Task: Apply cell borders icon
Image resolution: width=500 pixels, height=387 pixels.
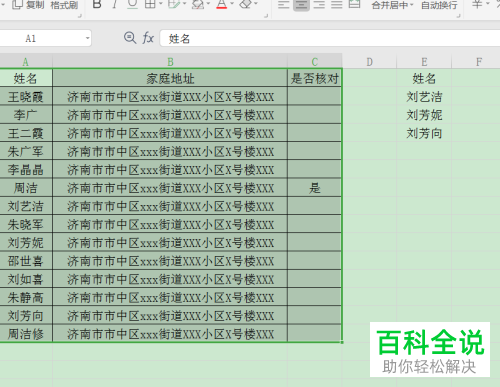Action: click(150, 4)
